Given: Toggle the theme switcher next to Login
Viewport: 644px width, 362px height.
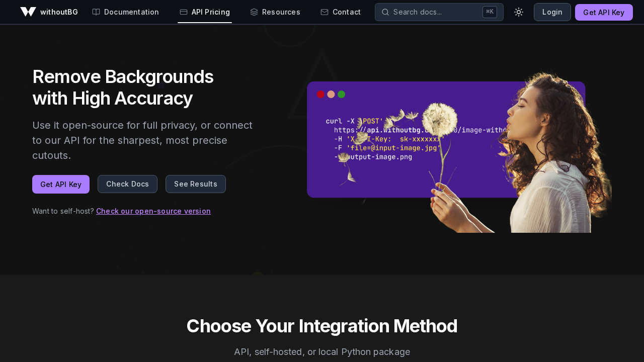Looking at the screenshot, I should [518, 12].
